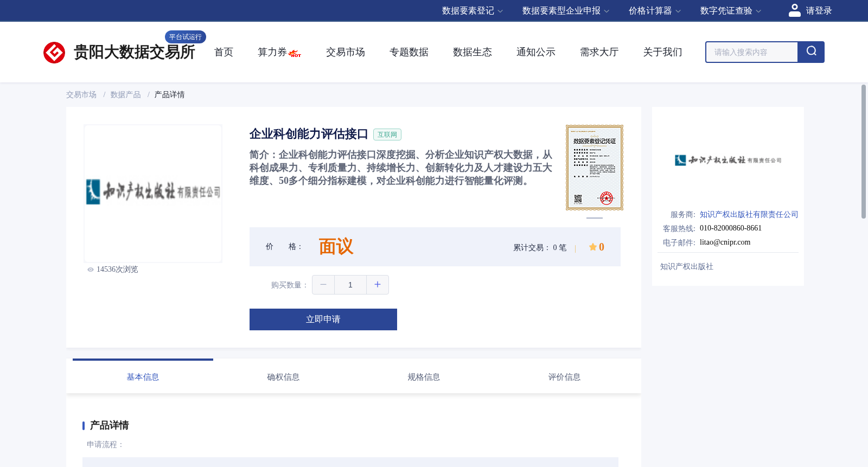This screenshot has height=467, width=868.
Task: Expand the 数字凭证查验 dropdown
Action: [x=730, y=11]
